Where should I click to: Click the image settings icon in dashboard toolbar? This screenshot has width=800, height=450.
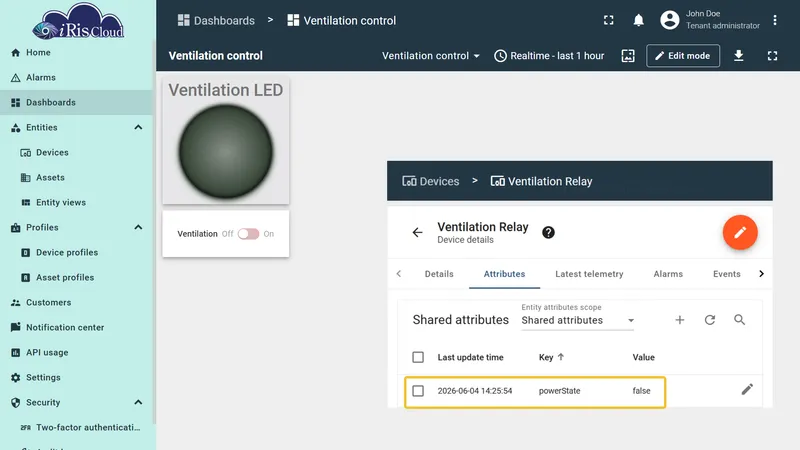point(628,56)
